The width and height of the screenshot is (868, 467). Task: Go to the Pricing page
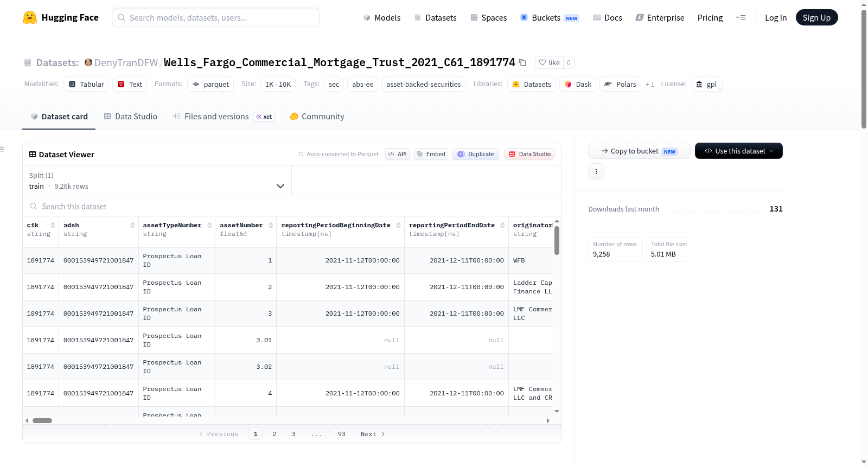[x=710, y=17]
